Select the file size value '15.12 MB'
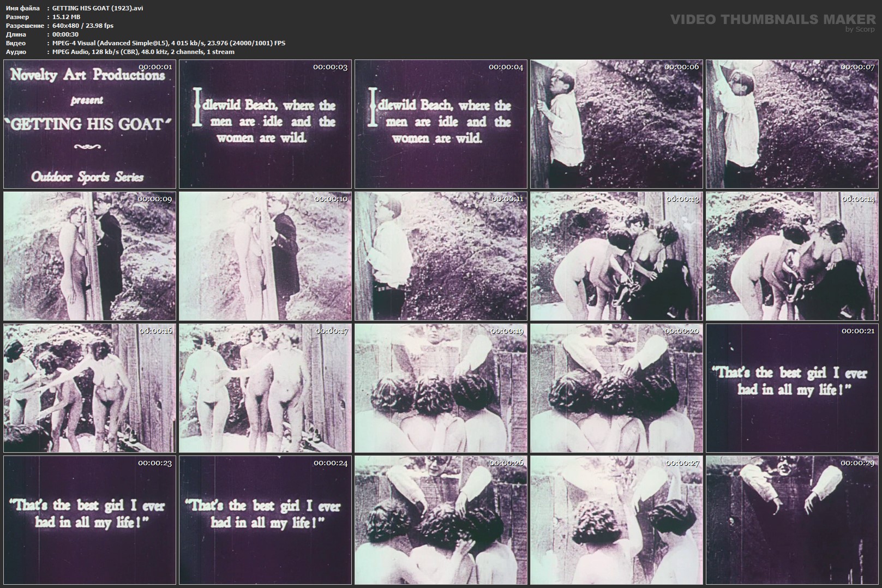 66,17
